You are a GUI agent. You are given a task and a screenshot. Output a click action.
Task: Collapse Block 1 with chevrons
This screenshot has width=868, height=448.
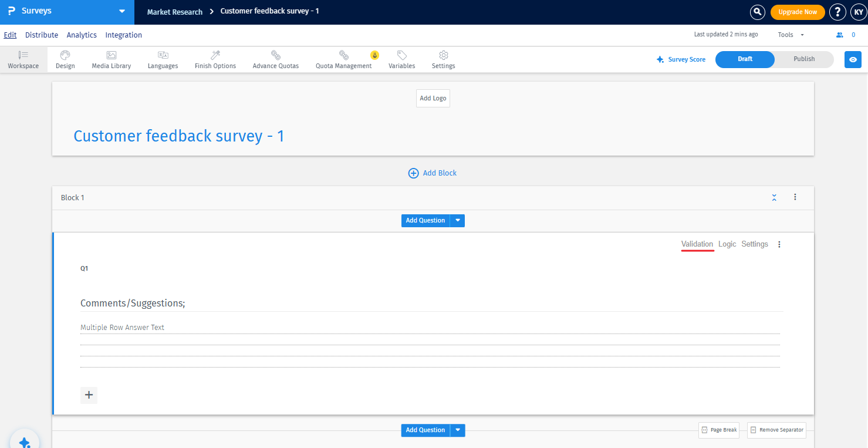click(774, 197)
